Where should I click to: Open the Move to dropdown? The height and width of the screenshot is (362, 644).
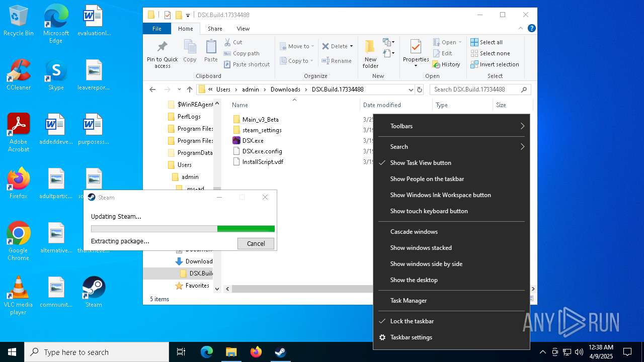point(297,46)
